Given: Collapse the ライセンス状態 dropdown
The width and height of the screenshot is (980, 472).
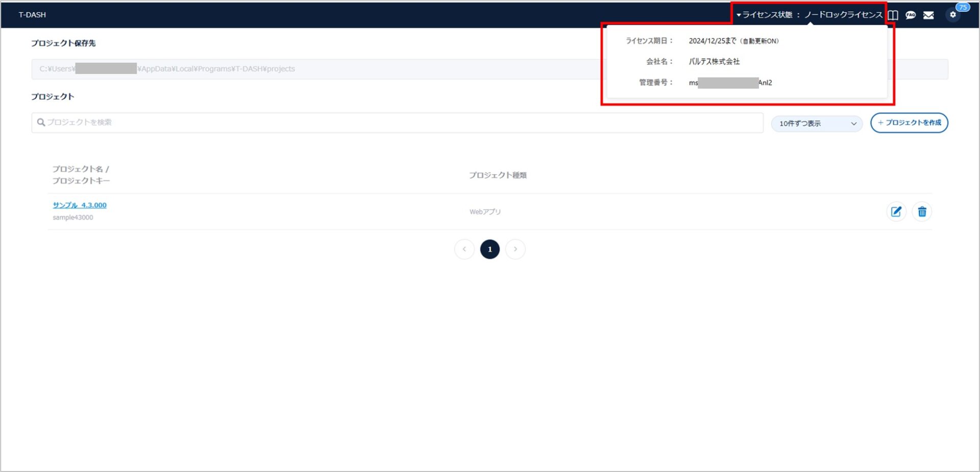Looking at the screenshot, I should (808, 15).
